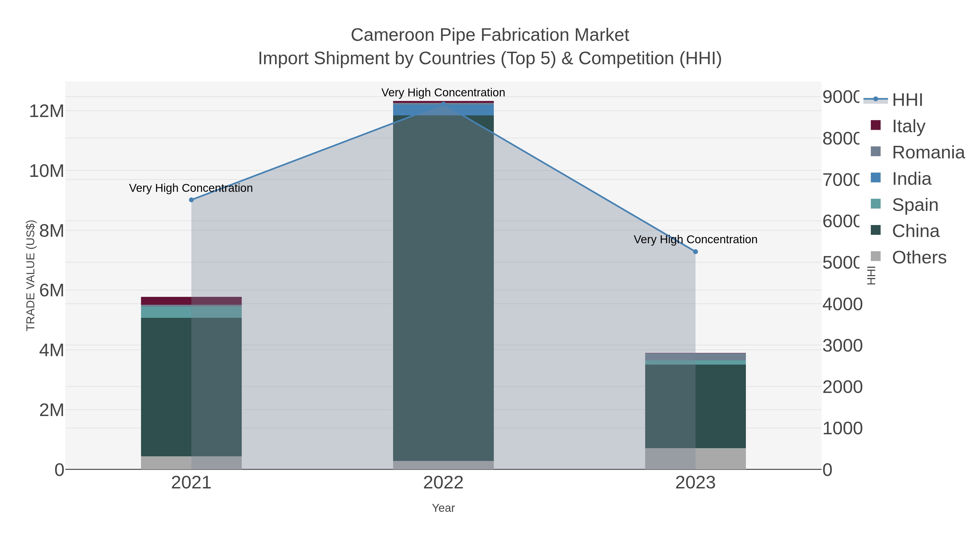This screenshot has height=551, width=980.
Task: Click the India blue legend swatch
Action: pos(876,178)
